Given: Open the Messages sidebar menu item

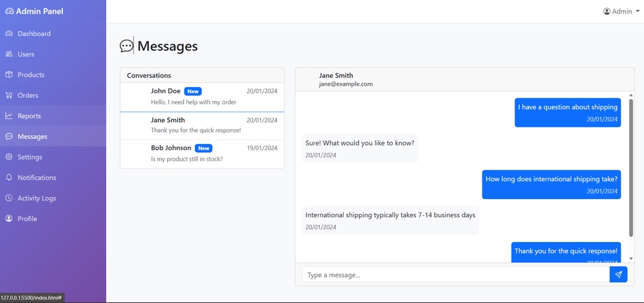Looking at the screenshot, I should tap(32, 137).
